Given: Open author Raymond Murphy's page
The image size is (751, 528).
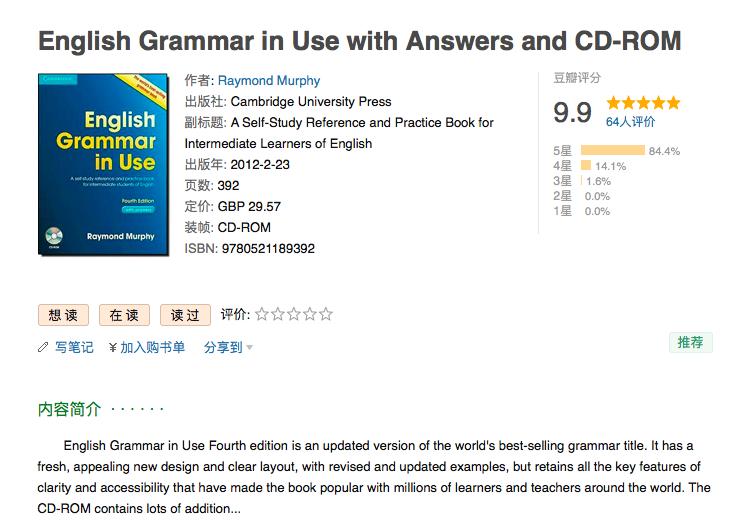Looking at the screenshot, I should point(269,81).
